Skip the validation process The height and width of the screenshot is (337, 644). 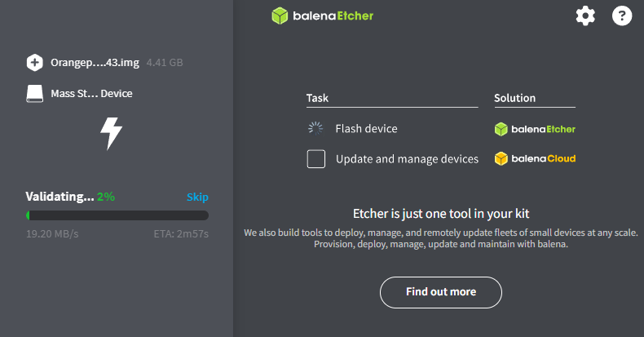[x=197, y=197]
